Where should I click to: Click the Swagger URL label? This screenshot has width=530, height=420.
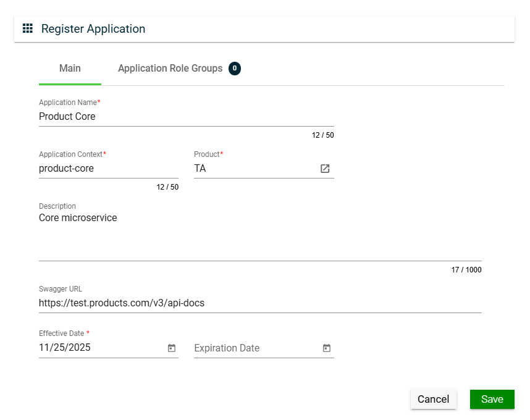click(61, 289)
